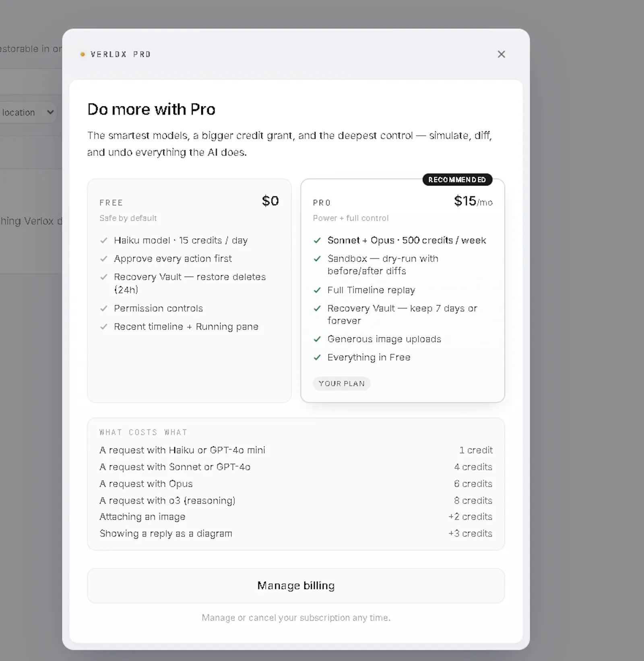
Task: Click checkmark beside Permission controls
Action: click(x=104, y=308)
